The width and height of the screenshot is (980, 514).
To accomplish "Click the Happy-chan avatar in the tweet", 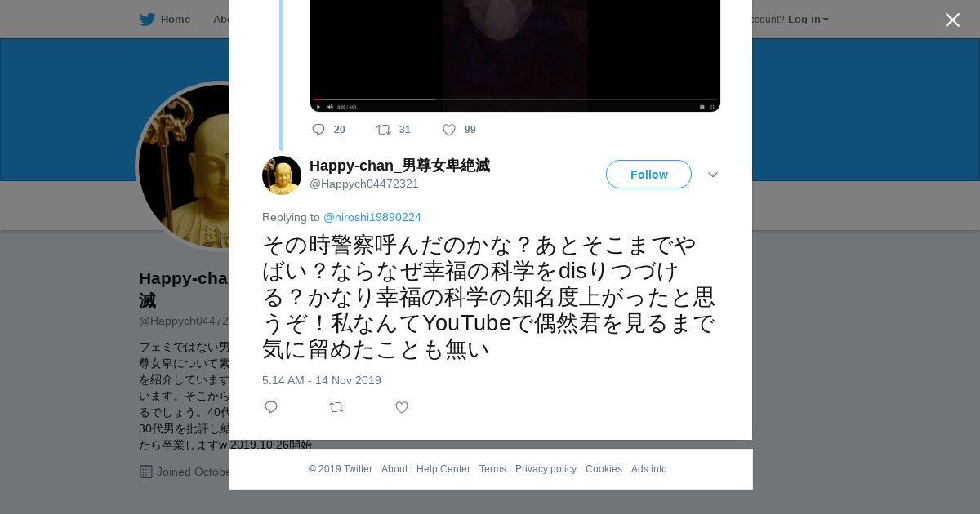I will (282, 175).
